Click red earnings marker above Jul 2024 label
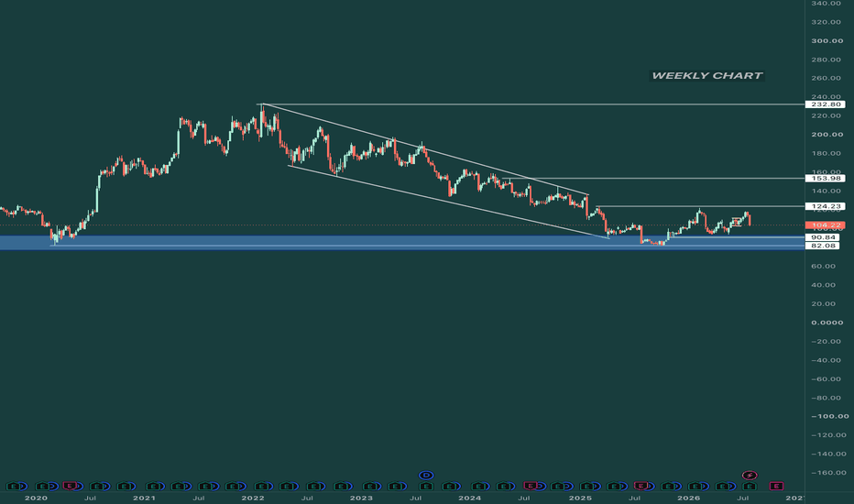This screenshot has width=854, height=504. pos(530,486)
